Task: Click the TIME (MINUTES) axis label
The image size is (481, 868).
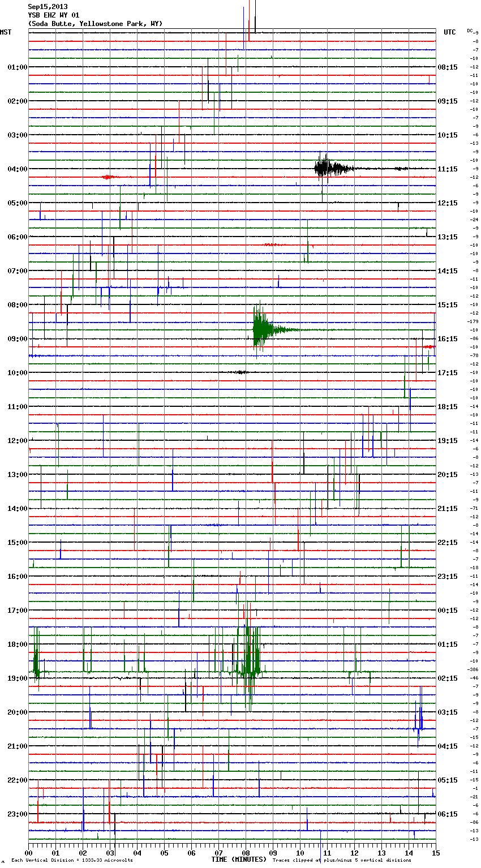Action: (239, 859)
